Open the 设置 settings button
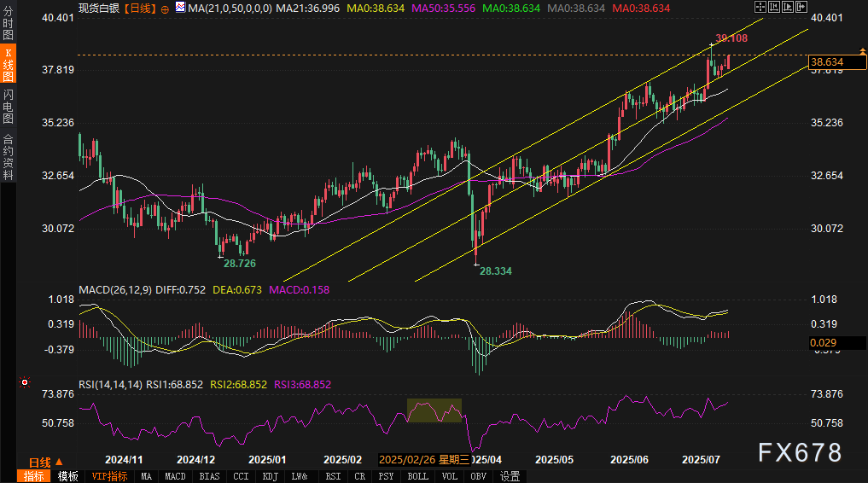This screenshot has width=868, height=483. 510,476
